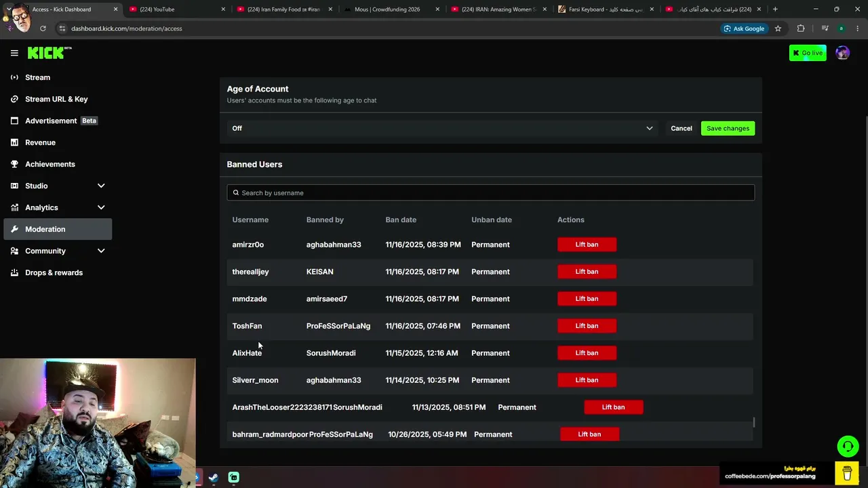Click the Ban date column header
Image resolution: width=868 pixels, height=488 pixels.
401,220
